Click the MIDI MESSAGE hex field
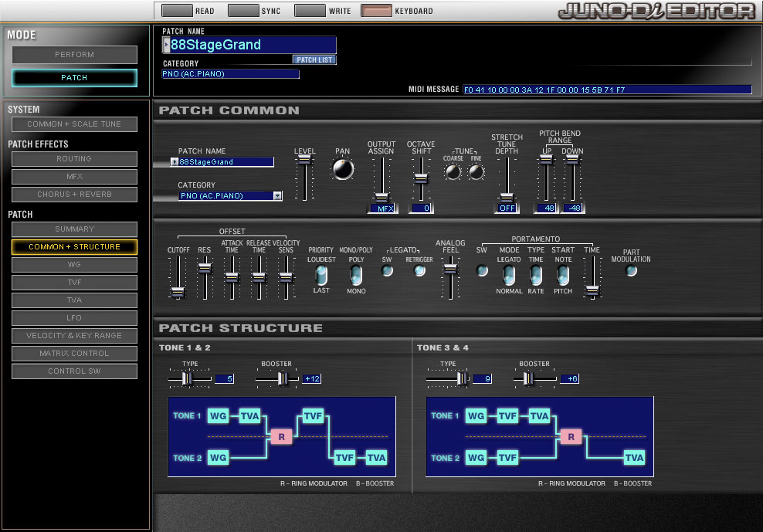The height and width of the screenshot is (532, 763). pyautogui.click(x=607, y=90)
